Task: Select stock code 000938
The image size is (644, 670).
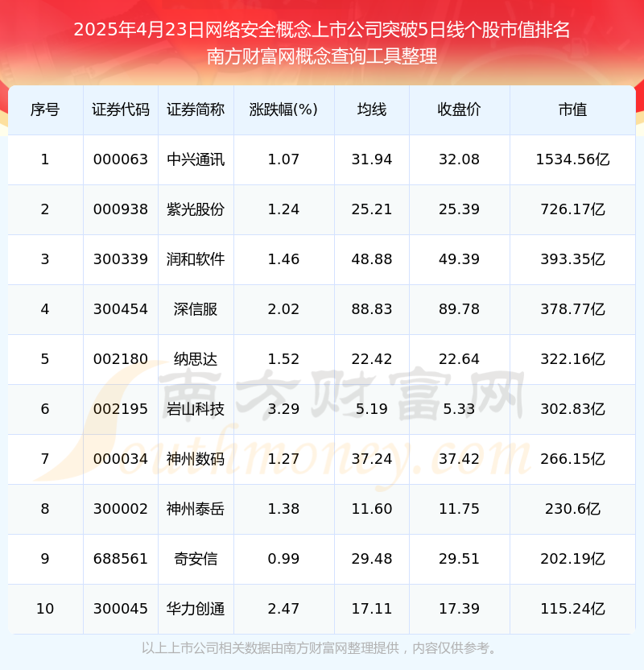Action: point(121,209)
